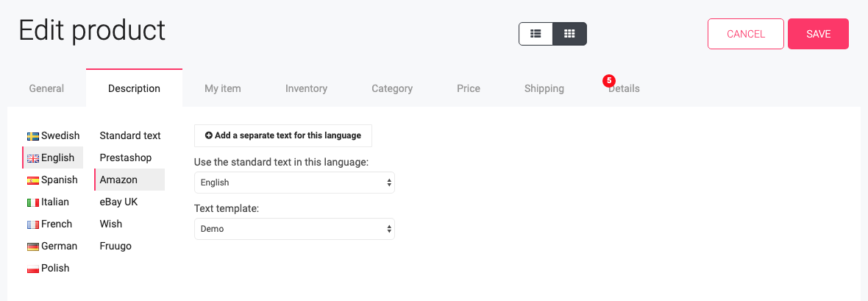Switch to grid view icon
The width and height of the screenshot is (868, 301).
(569, 34)
